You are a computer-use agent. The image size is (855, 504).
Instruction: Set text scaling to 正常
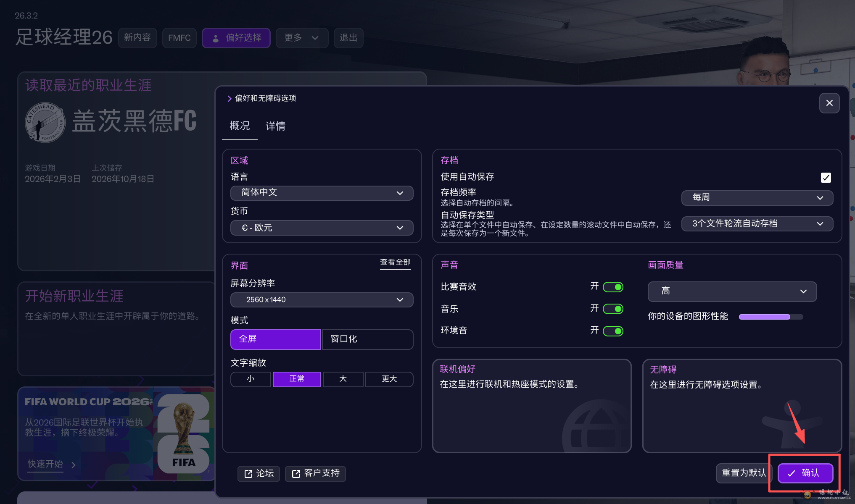(297, 379)
